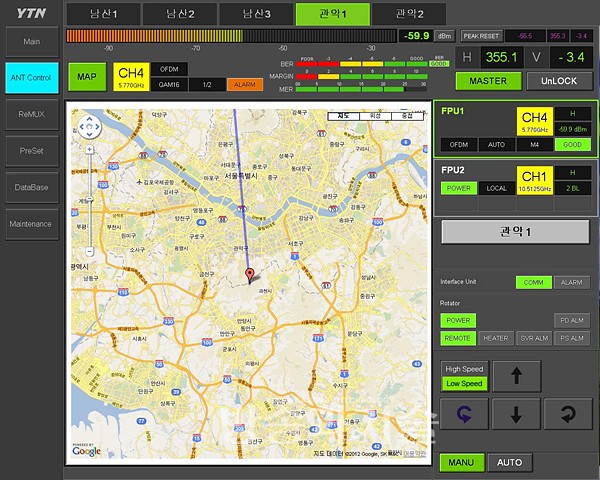The width and height of the screenshot is (600, 480).
Task: Click FPU1 GOOD status button
Action: point(572,144)
